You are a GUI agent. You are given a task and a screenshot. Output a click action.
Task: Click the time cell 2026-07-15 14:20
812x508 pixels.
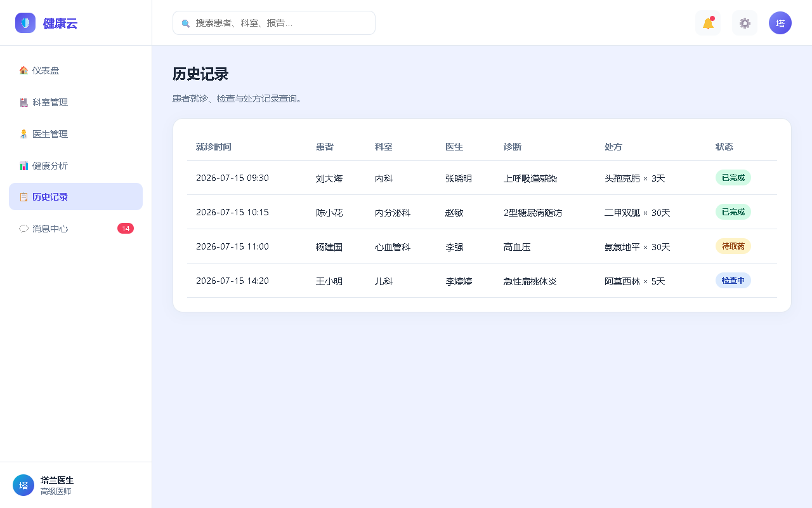pos(232,281)
